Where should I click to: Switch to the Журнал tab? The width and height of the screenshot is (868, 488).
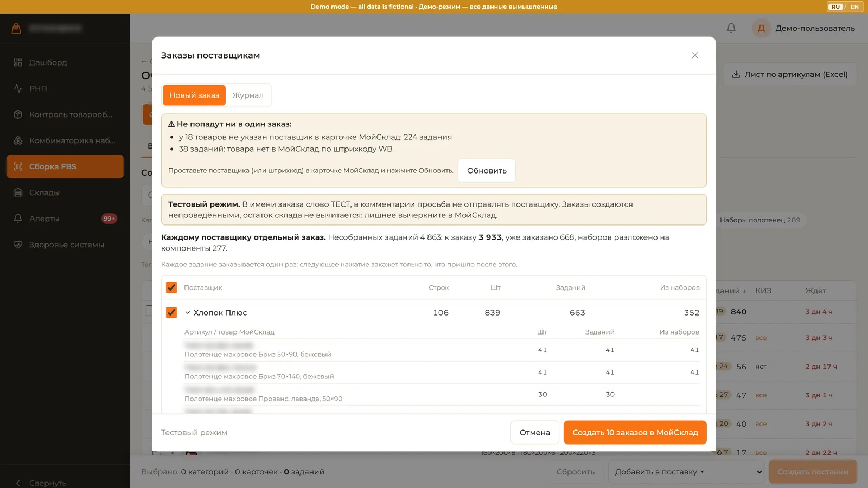[x=248, y=95]
